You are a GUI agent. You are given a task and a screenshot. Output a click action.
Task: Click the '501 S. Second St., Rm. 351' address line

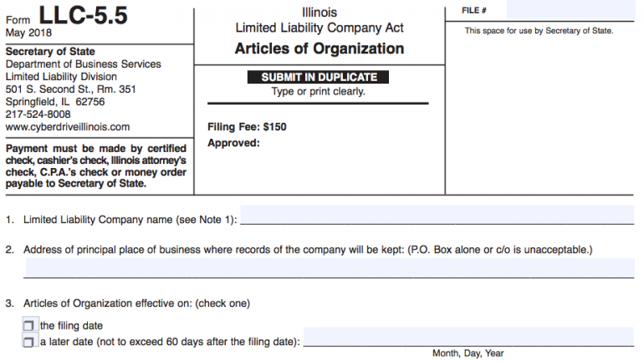pyautogui.click(x=70, y=89)
